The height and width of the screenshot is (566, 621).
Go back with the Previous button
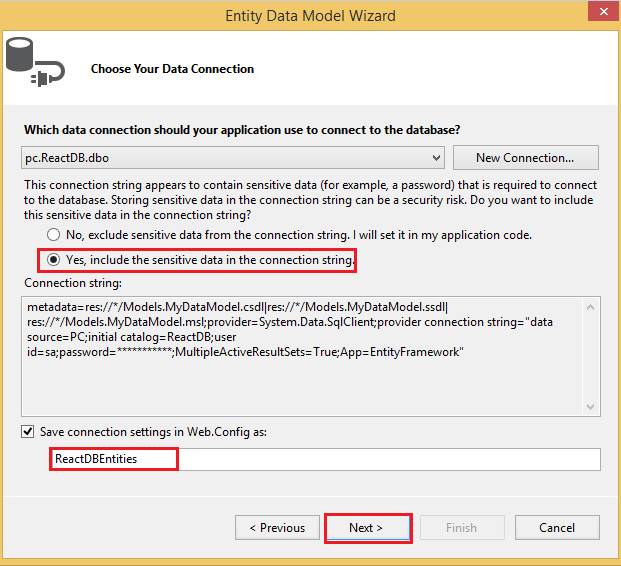click(x=277, y=528)
